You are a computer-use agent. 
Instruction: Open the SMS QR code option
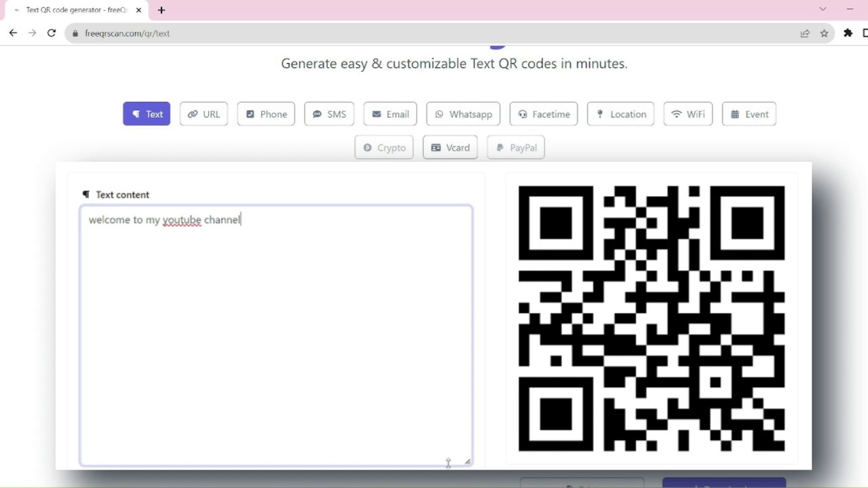click(329, 114)
